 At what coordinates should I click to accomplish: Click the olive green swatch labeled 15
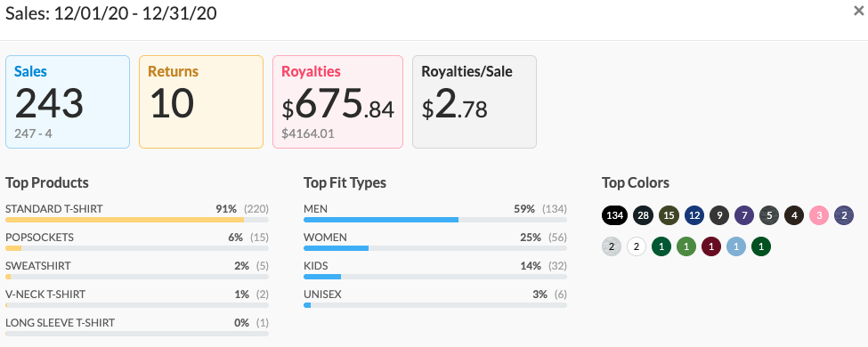click(x=669, y=215)
